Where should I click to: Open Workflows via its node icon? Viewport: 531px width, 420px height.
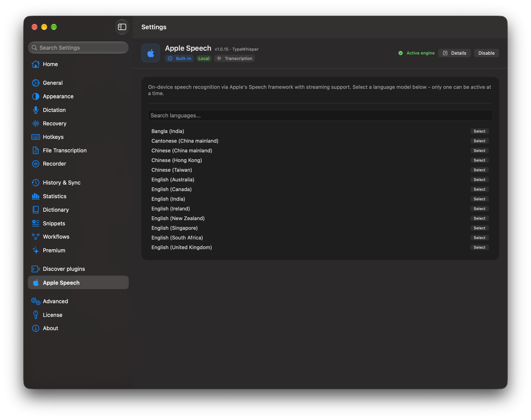[x=36, y=237]
